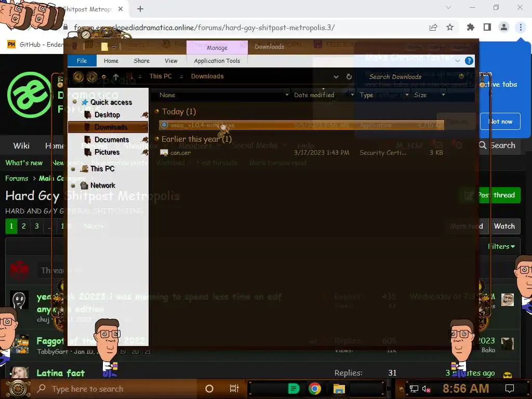Open the notification center icon
This screenshot has width=532, height=399.
click(510, 389)
